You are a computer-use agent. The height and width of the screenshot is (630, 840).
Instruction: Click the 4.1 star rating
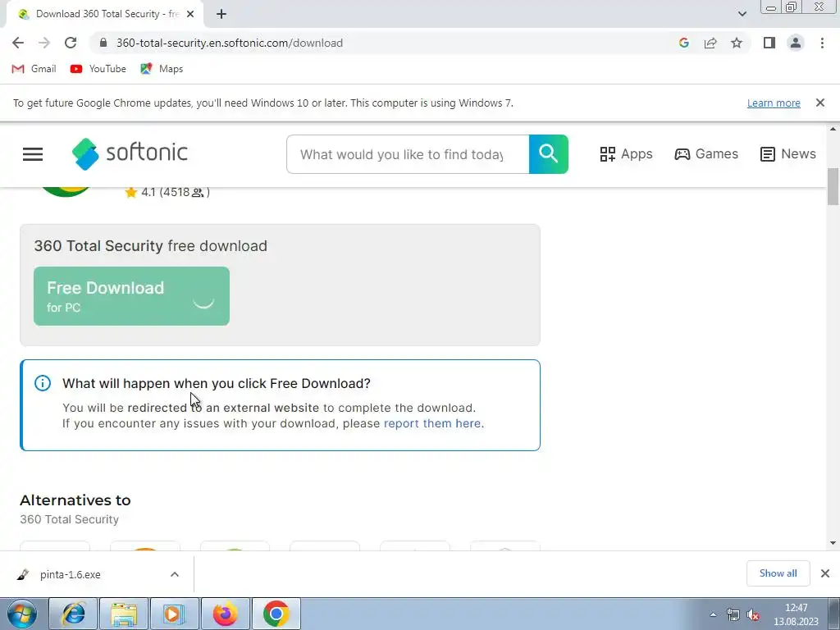click(x=167, y=192)
